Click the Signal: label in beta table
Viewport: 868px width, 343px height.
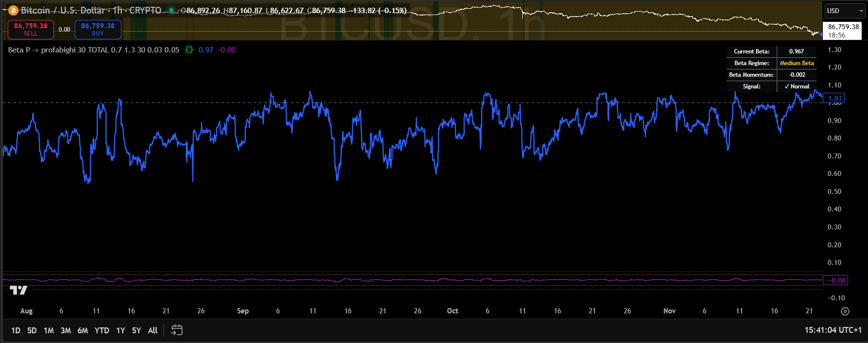click(x=751, y=86)
